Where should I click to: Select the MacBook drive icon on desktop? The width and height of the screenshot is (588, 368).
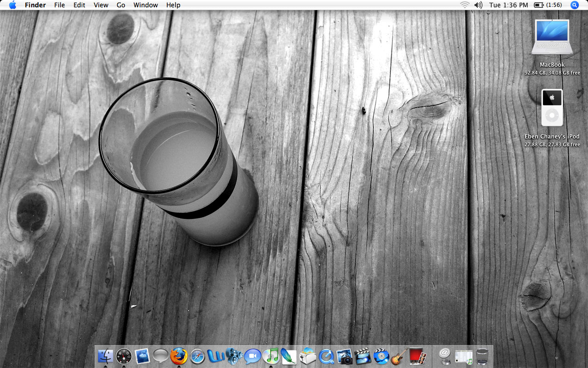(x=552, y=37)
